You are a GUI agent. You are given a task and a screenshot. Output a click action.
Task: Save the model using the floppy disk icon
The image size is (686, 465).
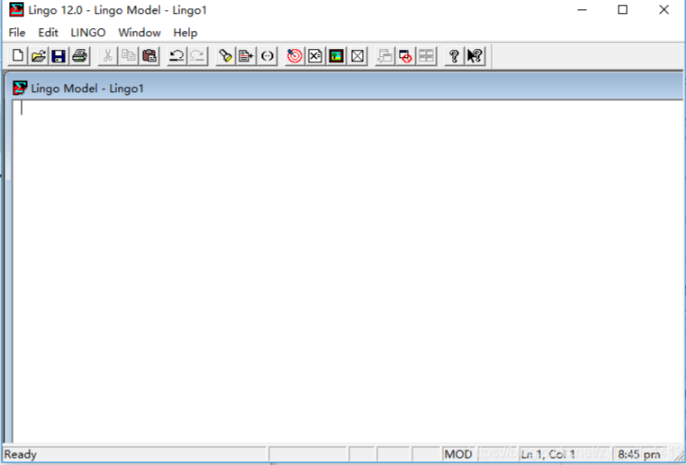pyautogui.click(x=58, y=56)
